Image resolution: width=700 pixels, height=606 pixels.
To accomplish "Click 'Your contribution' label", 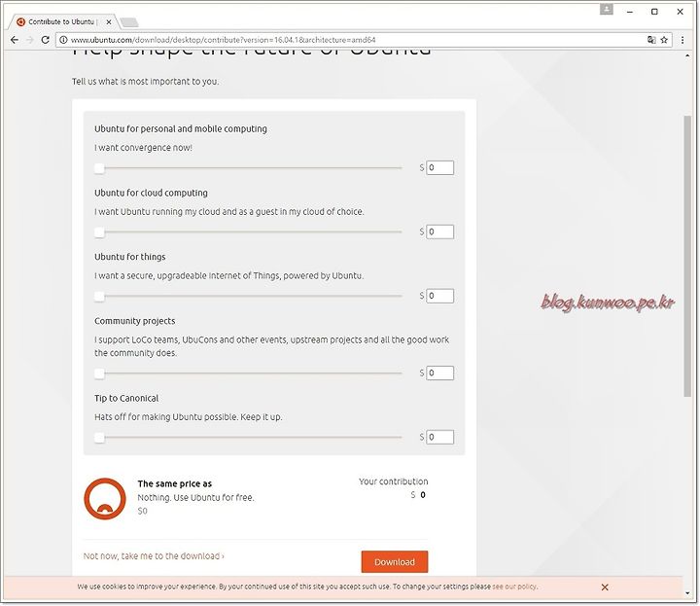I will tap(394, 481).
